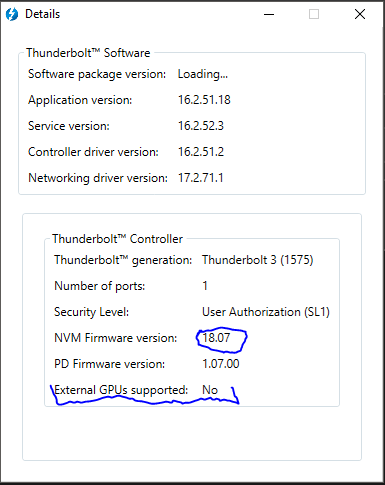Click Thunderbolt 3 (1575) generation value
The height and width of the screenshot is (485, 385).
click(x=258, y=260)
